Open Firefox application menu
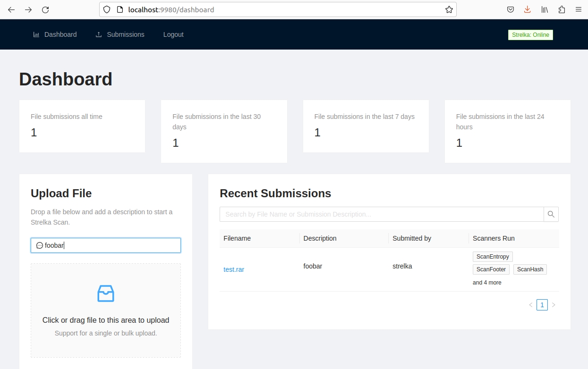This screenshot has height=369, width=588. [578, 9]
